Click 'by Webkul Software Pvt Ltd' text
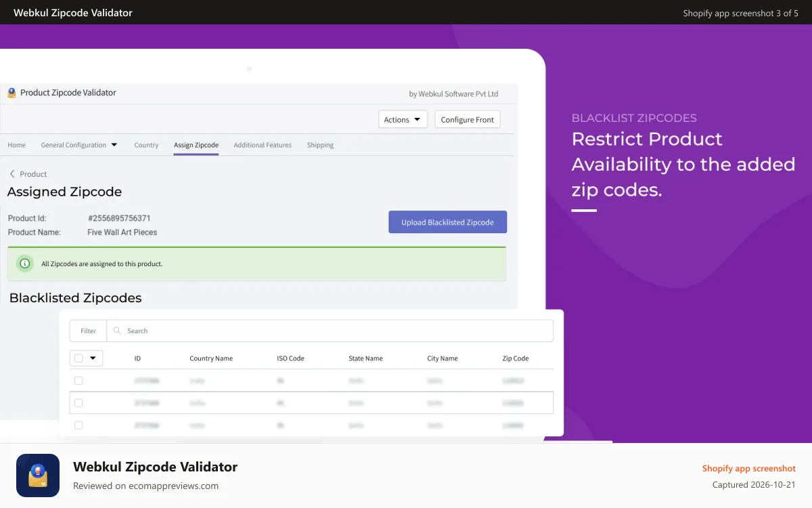 click(x=453, y=93)
